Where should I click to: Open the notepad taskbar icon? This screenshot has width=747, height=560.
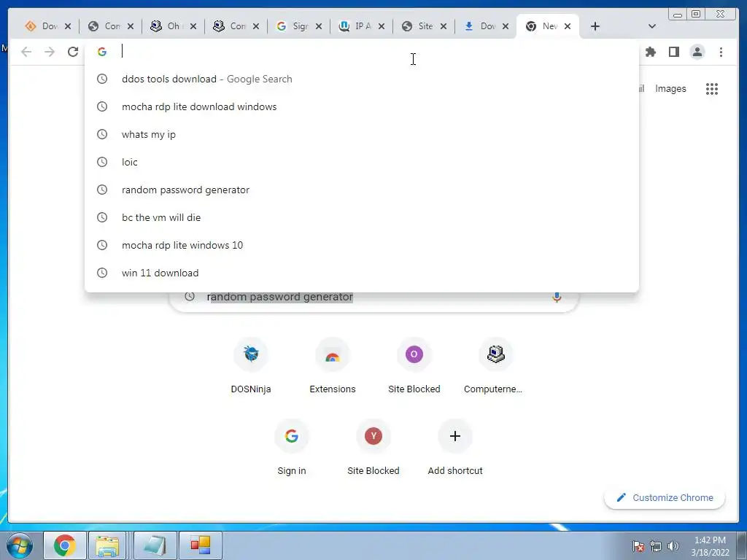(155, 545)
